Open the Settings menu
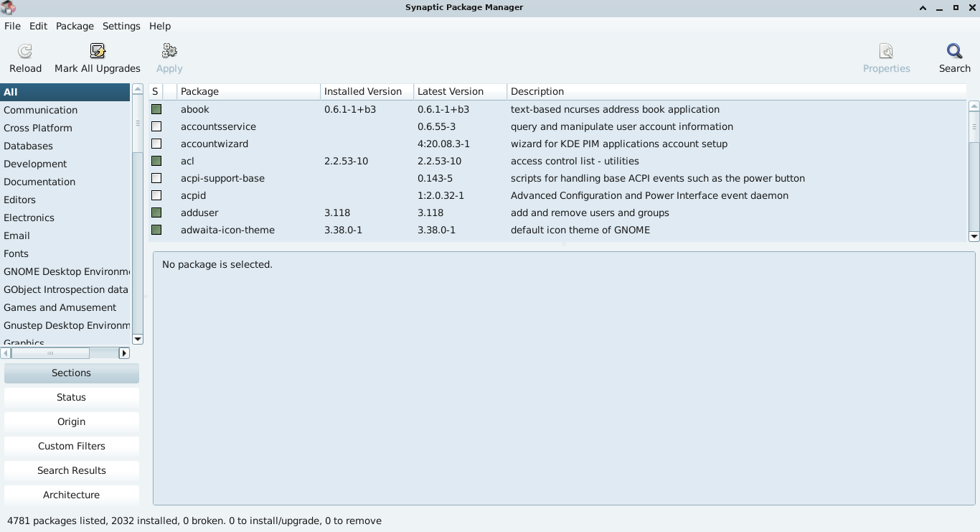Screen dimensions: 980x532 pyautogui.click(x=121, y=26)
